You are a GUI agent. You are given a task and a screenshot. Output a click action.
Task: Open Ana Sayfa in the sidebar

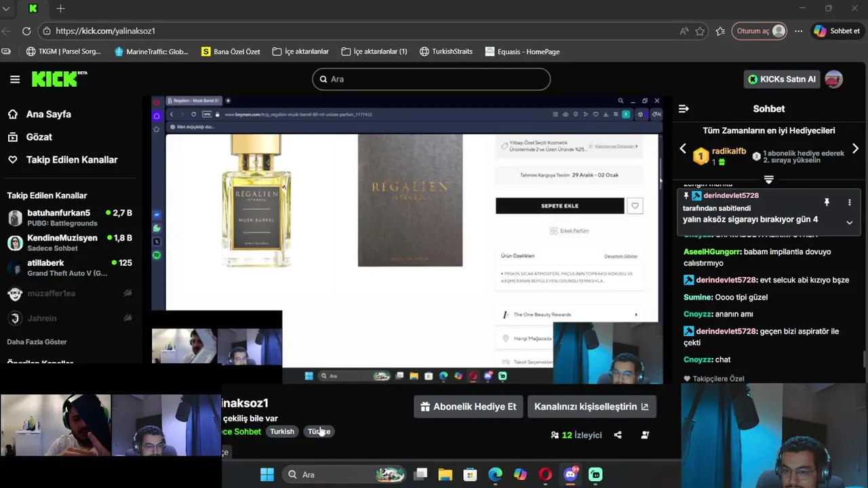coord(39,115)
